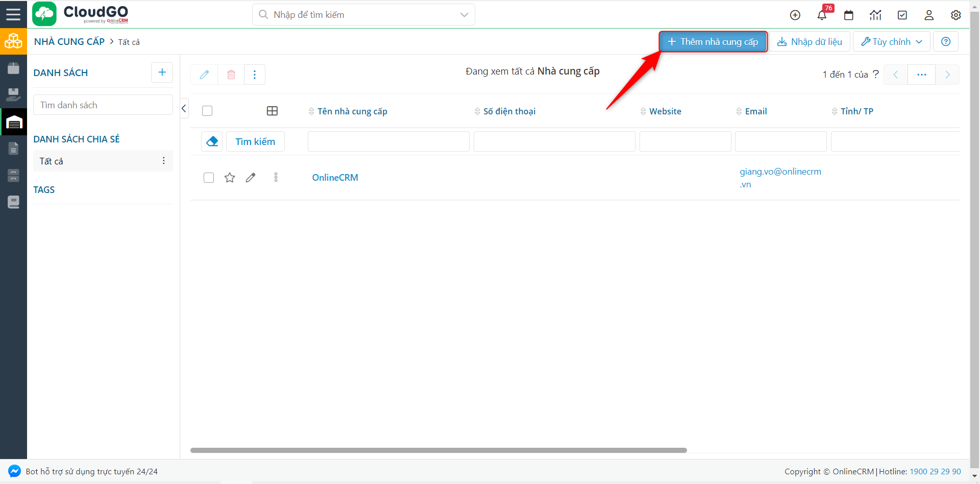This screenshot has height=484, width=980.
Task: Open the user profile icon
Action: tap(929, 15)
